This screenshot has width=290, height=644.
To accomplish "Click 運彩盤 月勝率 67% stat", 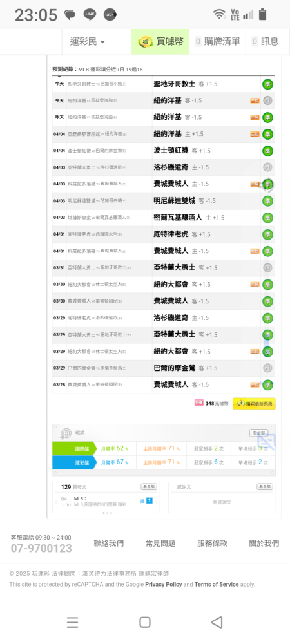I will (115, 462).
